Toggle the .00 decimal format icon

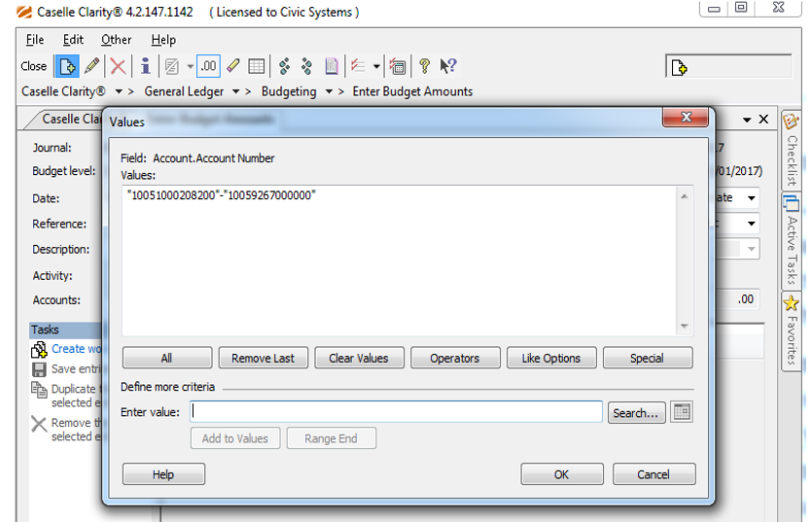[208, 66]
